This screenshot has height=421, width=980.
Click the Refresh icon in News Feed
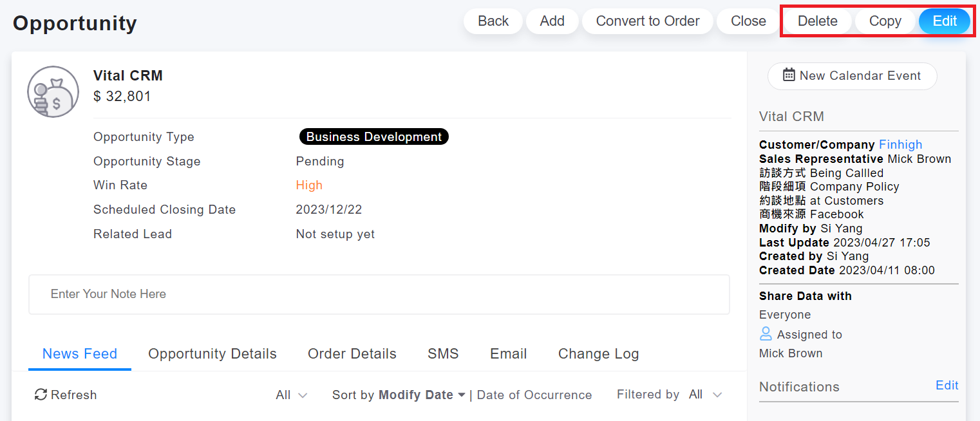[x=41, y=395]
